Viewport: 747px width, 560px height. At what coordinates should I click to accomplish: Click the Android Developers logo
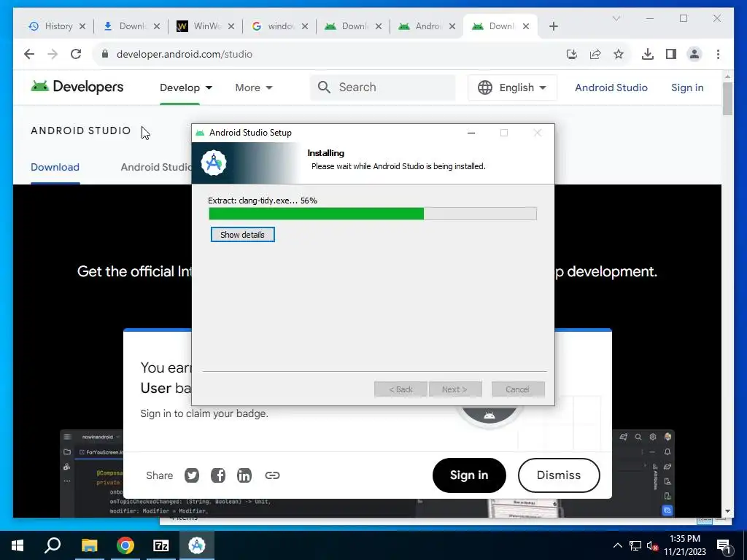(77, 87)
